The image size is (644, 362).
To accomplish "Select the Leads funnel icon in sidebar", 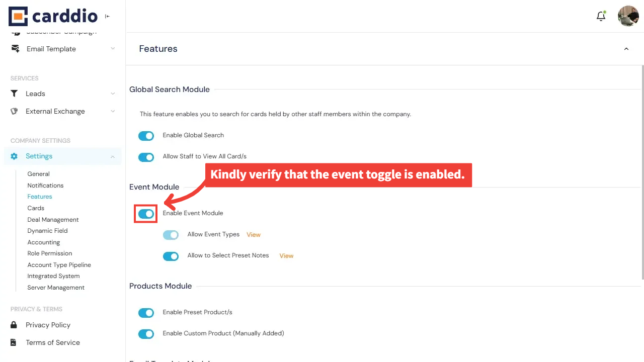I will tap(15, 94).
